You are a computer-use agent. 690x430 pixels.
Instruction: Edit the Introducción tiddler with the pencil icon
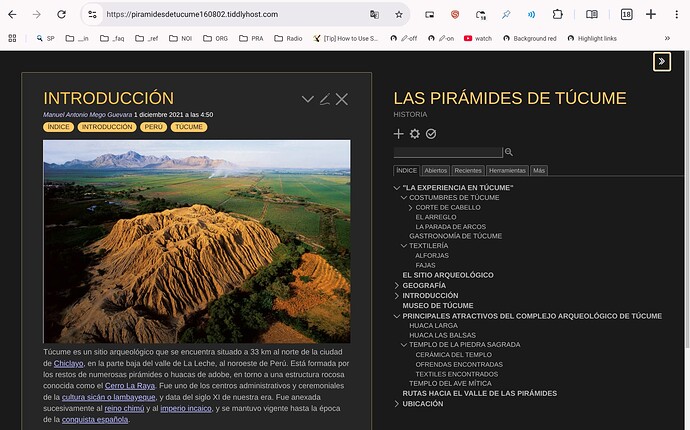click(x=325, y=99)
